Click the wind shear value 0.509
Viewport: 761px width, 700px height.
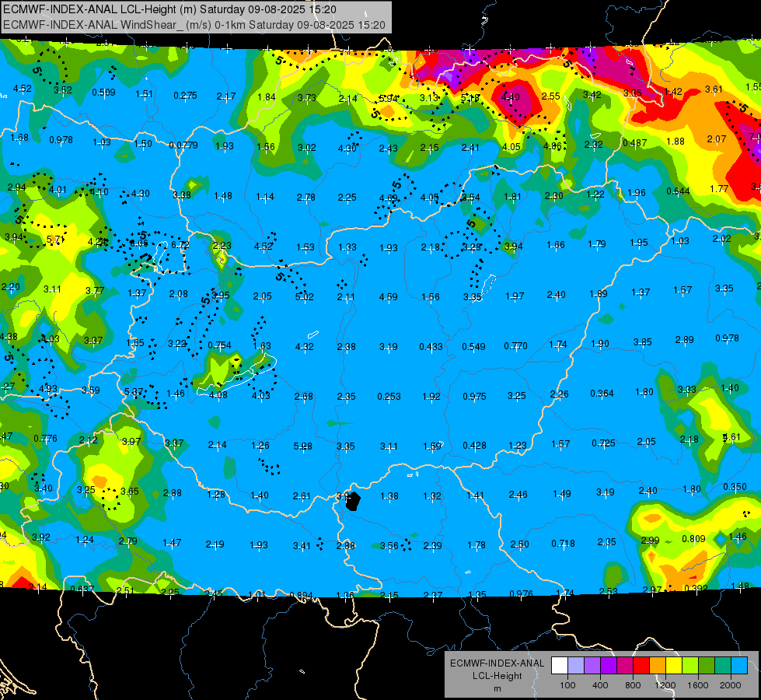coord(103,93)
